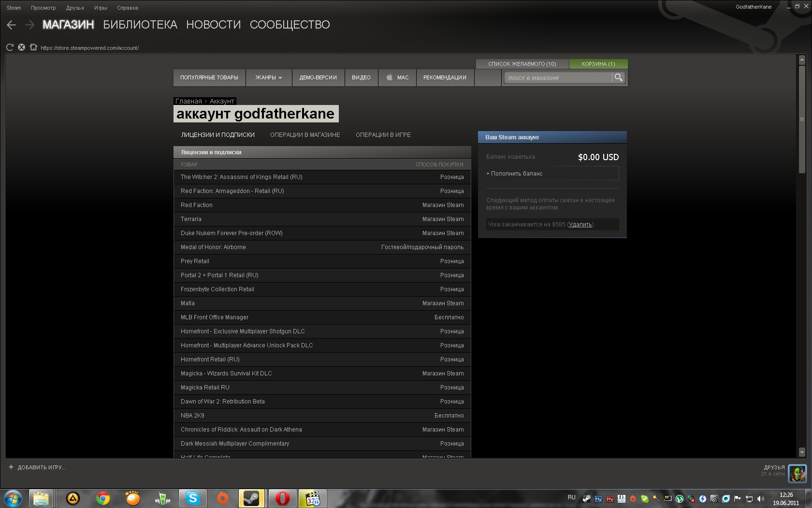Go to the МАГАЗИН section
Image resolution: width=812 pixels, height=508 pixels.
(x=68, y=25)
